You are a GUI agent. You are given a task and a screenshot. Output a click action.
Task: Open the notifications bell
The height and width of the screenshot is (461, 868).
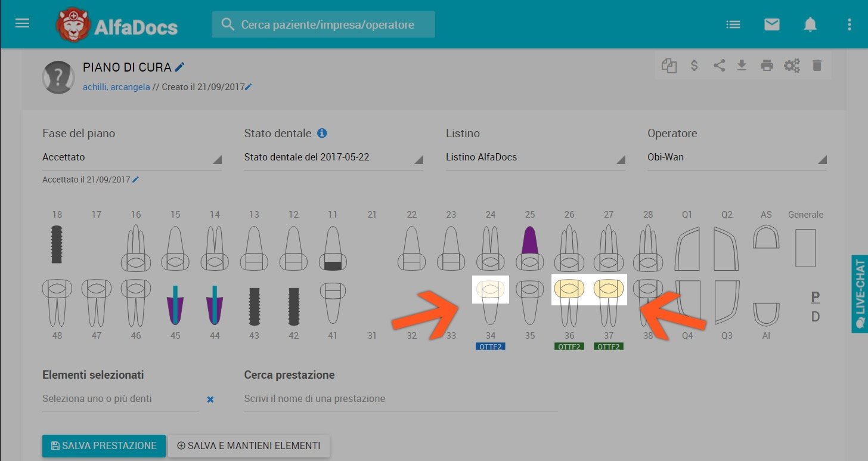810,24
